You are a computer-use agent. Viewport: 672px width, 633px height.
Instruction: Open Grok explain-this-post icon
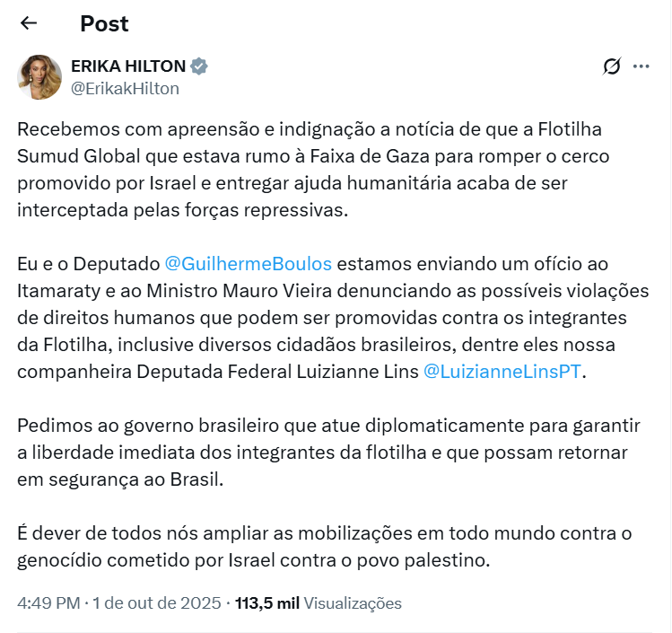pyautogui.click(x=612, y=66)
